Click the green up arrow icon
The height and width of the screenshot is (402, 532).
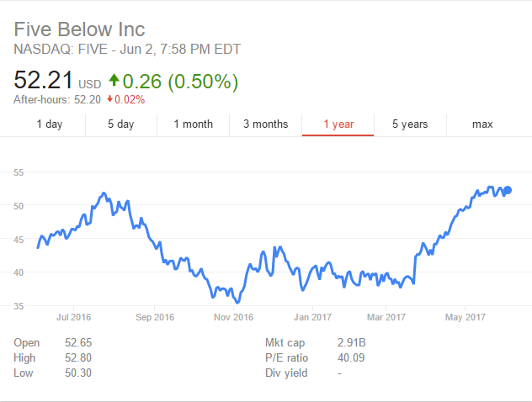114,80
